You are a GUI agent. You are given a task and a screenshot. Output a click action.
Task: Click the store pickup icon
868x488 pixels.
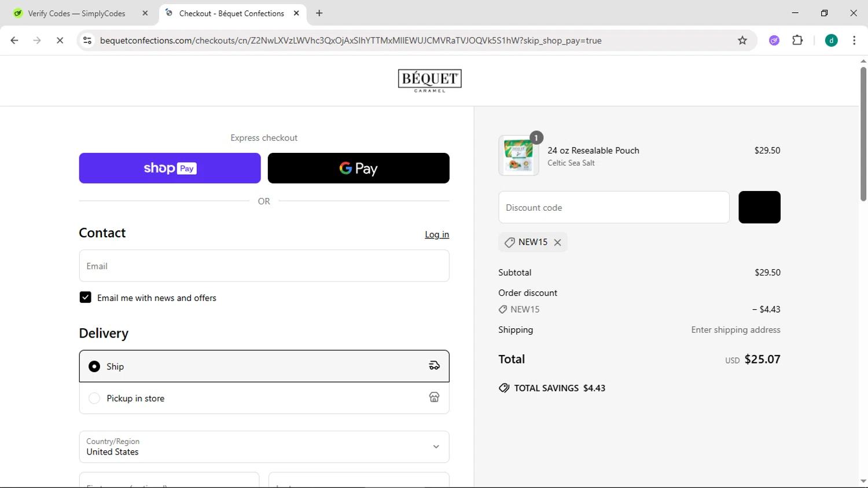coord(434,397)
